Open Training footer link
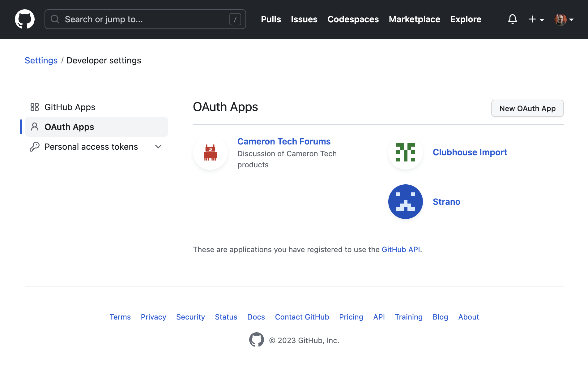Screen dimensions: 588x378 (x=409, y=317)
